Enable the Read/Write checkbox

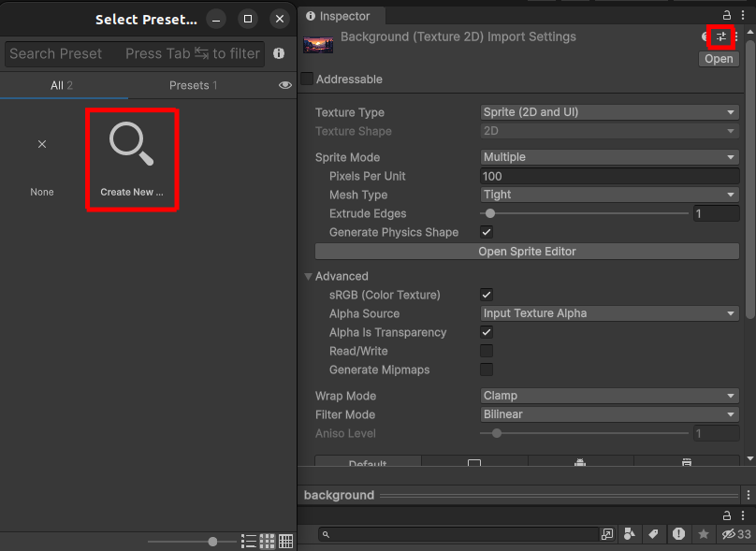point(487,351)
